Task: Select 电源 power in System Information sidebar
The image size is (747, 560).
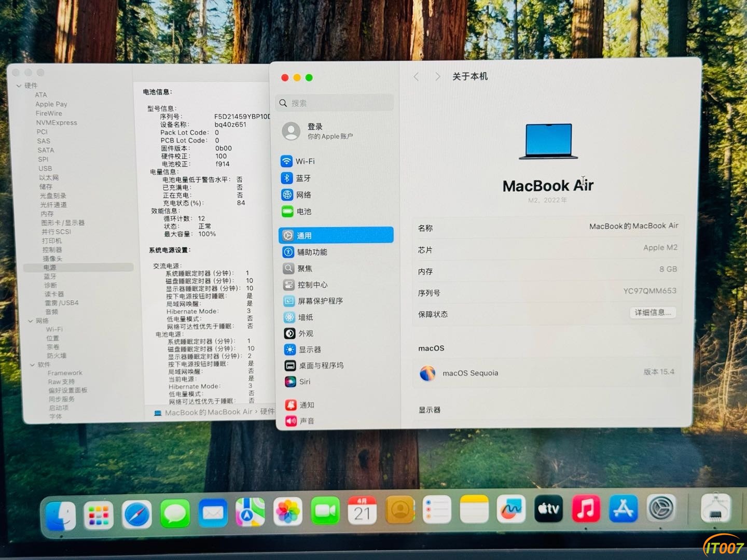Action: 78,268
